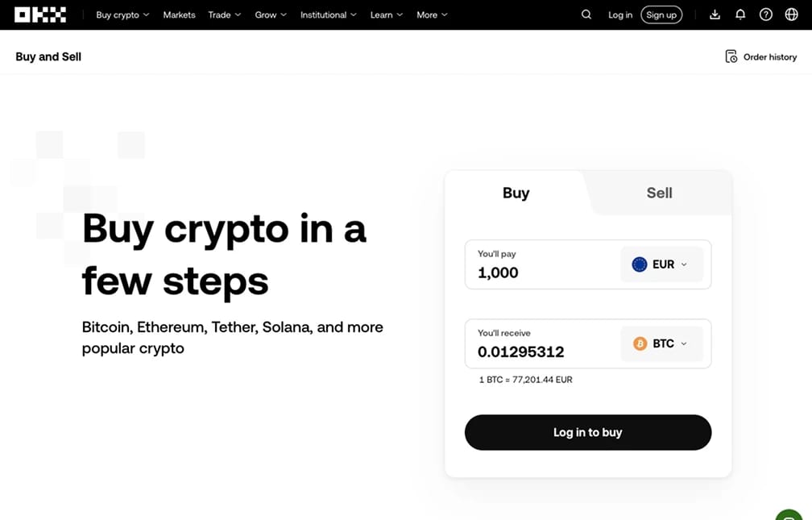Viewport: 812px width, 520px height.
Task: Click the Log in link
Action: click(620, 15)
